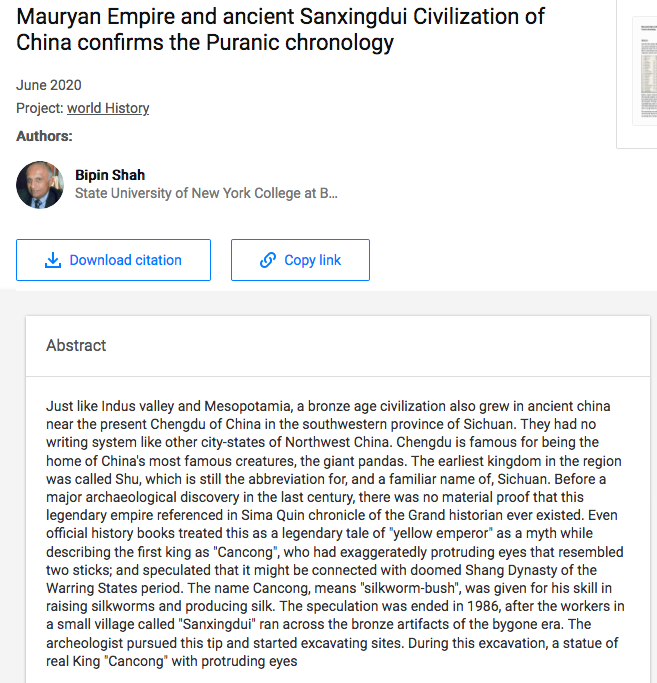Open the "world History" project link
657x683 pixels.
[108, 108]
